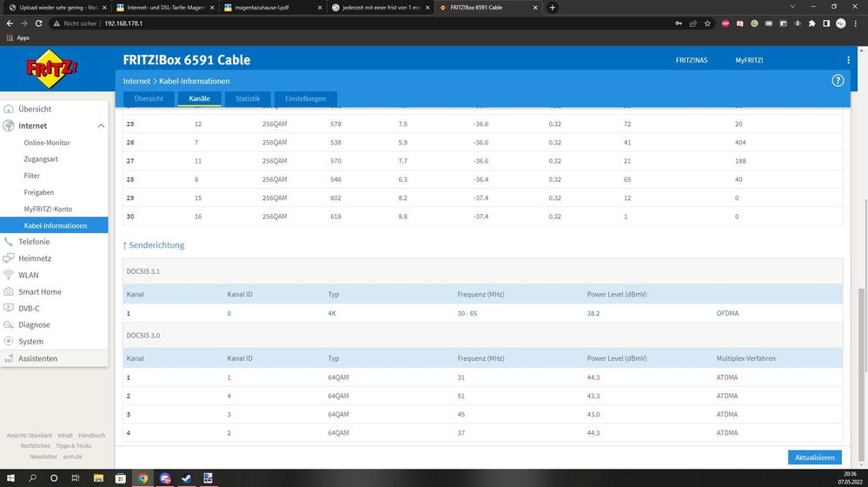Click the 30 - 65 frequency value

(x=467, y=313)
